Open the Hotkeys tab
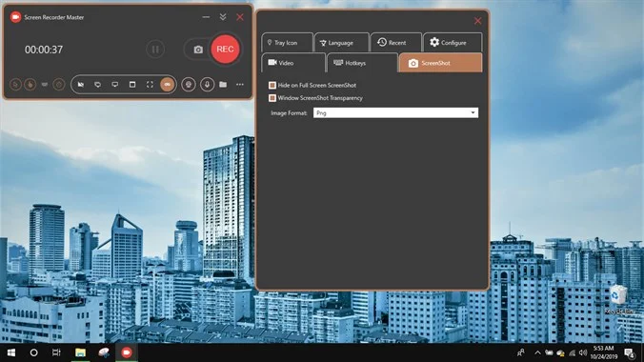Image resolution: width=644 pixels, height=362 pixels. click(x=362, y=63)
